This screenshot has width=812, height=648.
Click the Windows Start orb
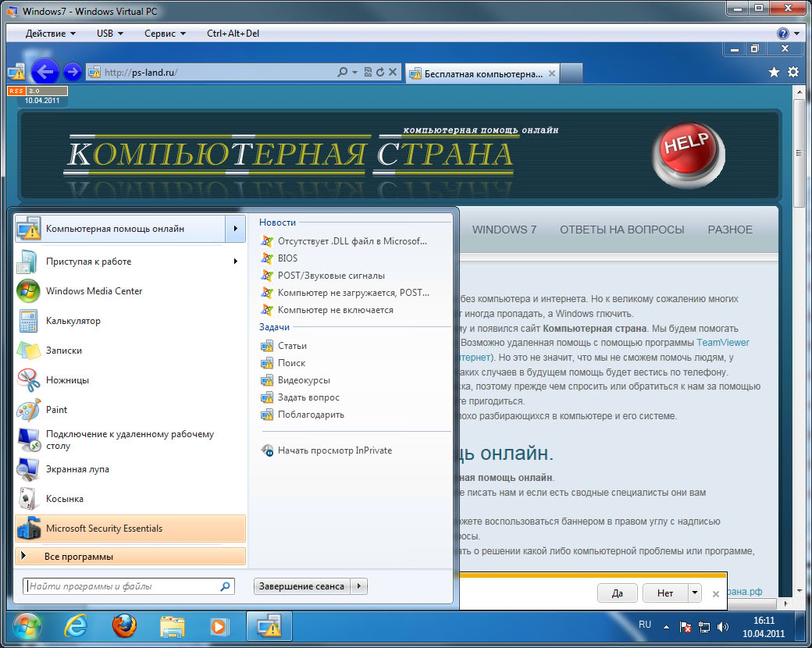pos(27,627)
